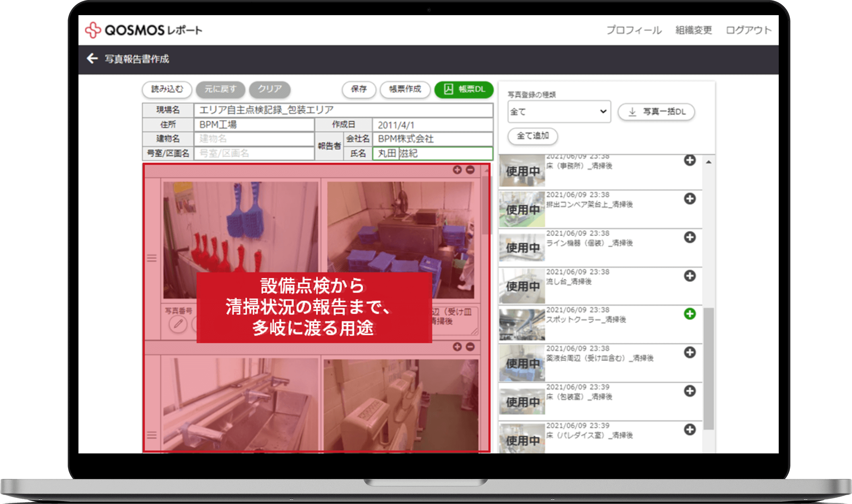Click the 使用中 thumbnail for 流し台_清掃後
852x504 pixels.
point(522,286)
